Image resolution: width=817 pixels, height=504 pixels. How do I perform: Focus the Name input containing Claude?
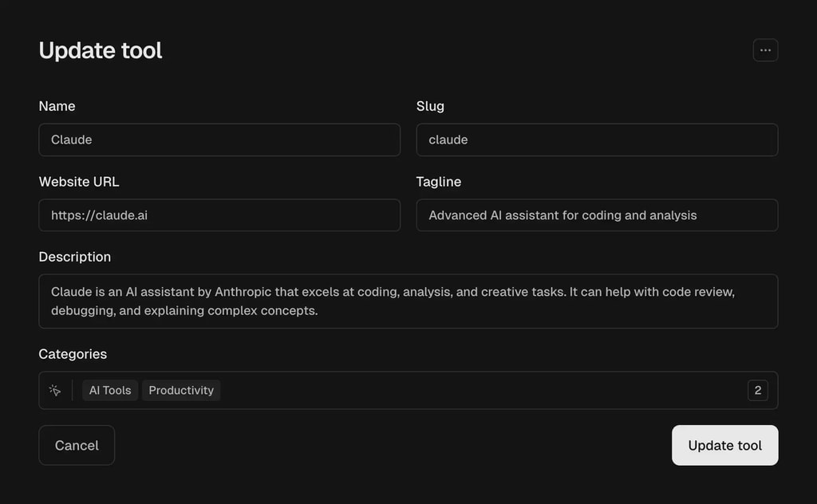(x=219, y=140)
